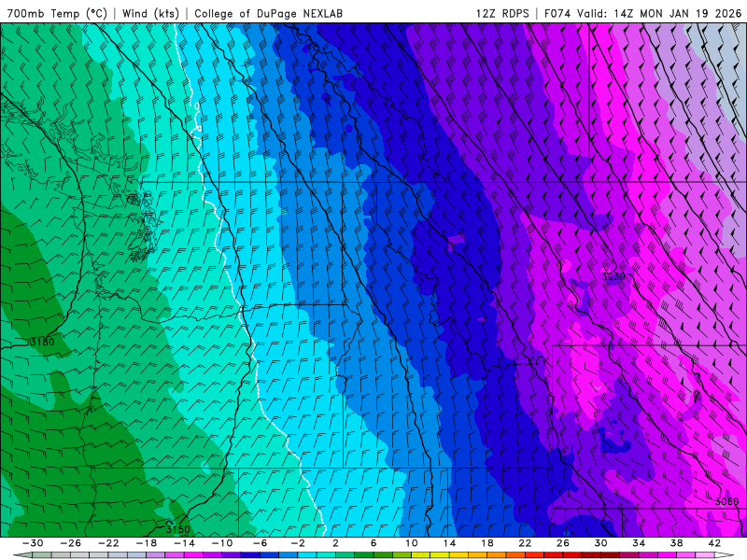Click the 'F074' forecast hour text
This screenshot has height=560, width=747.
coord(558,13)
